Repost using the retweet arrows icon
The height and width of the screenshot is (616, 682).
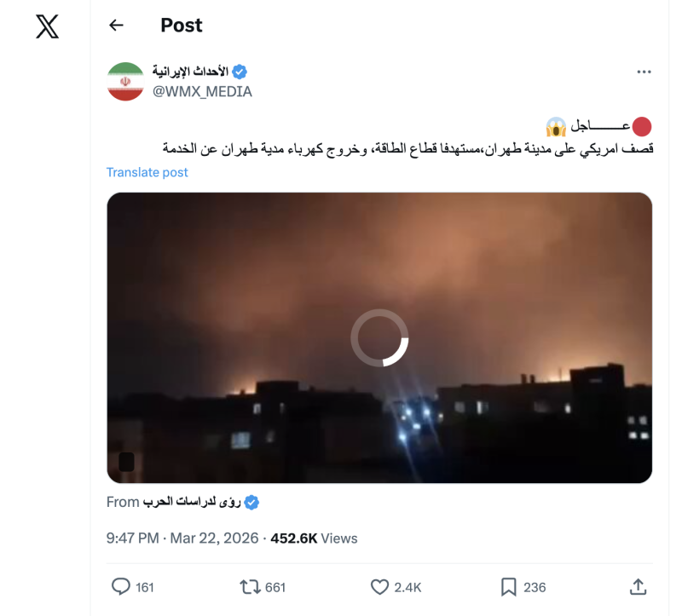[x=250, y=587]
